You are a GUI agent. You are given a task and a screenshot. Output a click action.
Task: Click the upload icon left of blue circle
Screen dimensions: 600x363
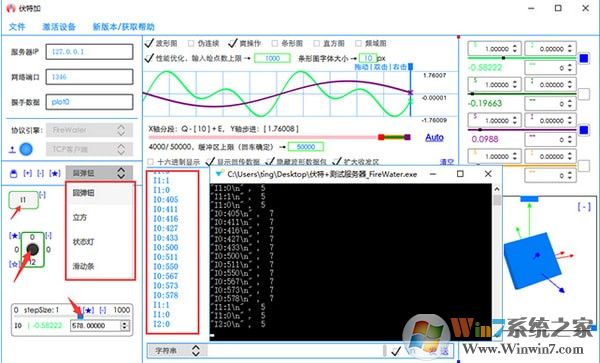point(12,150)
